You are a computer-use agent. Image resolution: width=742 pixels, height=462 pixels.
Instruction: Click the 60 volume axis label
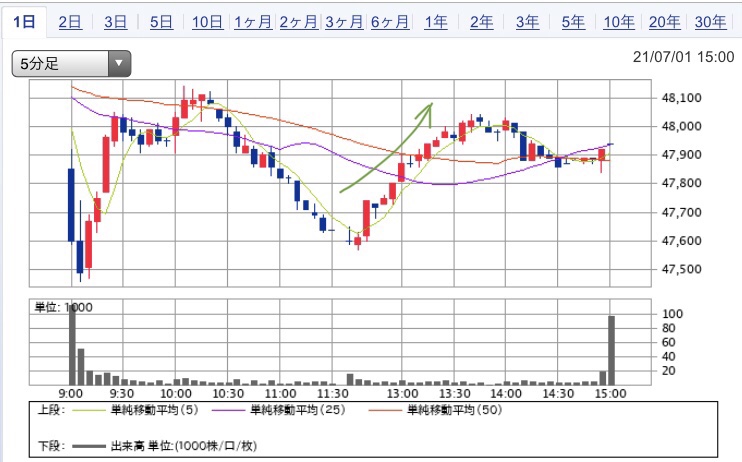tap(669, 342)
